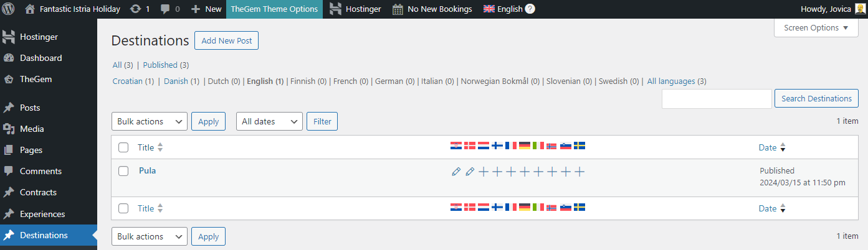Open the All dates dropdown
This screenshot has height=250, width=868.
click(x=270, y=121)
